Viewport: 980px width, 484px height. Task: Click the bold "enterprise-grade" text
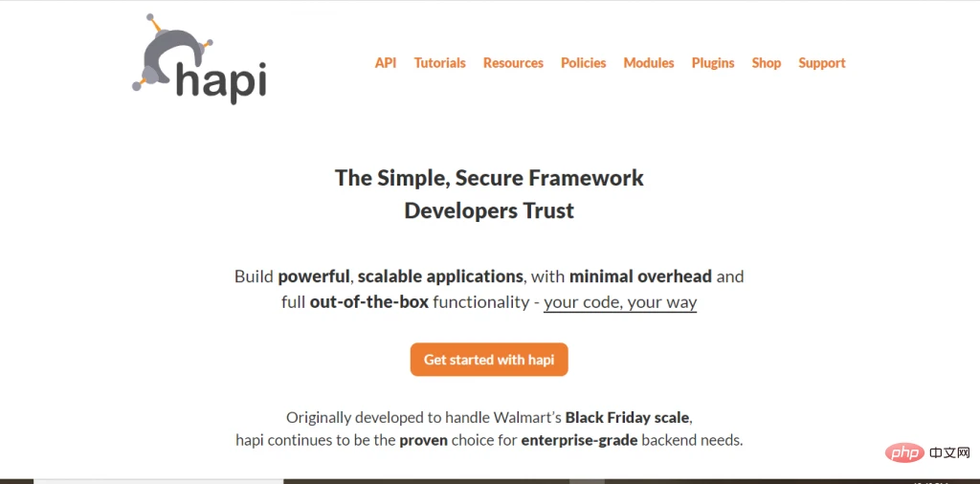coord(579,440)
